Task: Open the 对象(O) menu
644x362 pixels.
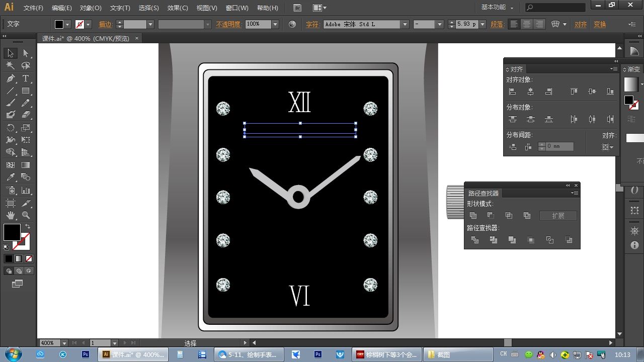Action: pos(91,8)
